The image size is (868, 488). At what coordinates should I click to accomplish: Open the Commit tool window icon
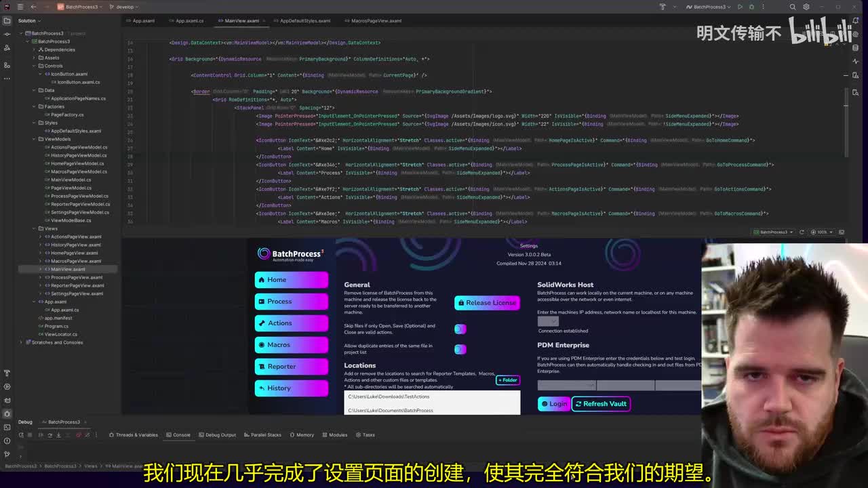point(7,34)
